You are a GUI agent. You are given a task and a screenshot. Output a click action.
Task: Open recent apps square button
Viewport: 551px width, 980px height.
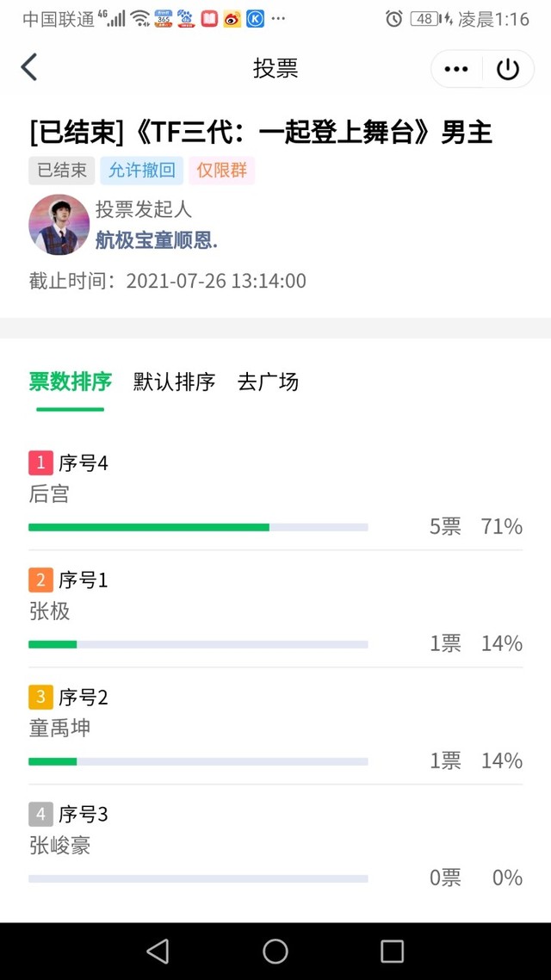(392, 951)
